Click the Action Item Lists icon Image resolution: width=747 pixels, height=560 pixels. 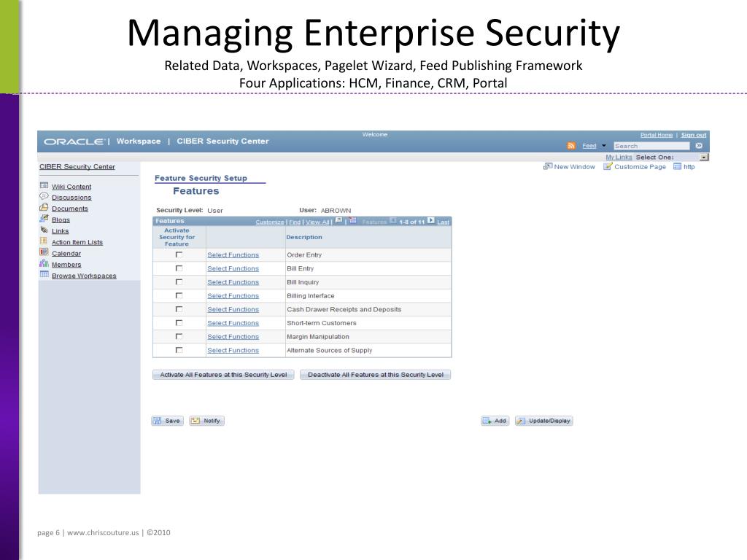click(44, 241)
